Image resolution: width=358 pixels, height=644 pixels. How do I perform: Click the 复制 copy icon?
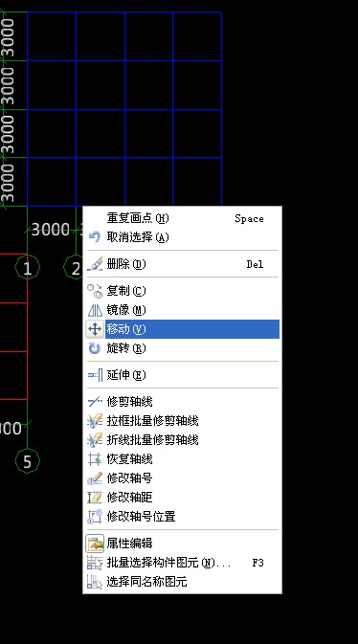click(x=95, y=291)
